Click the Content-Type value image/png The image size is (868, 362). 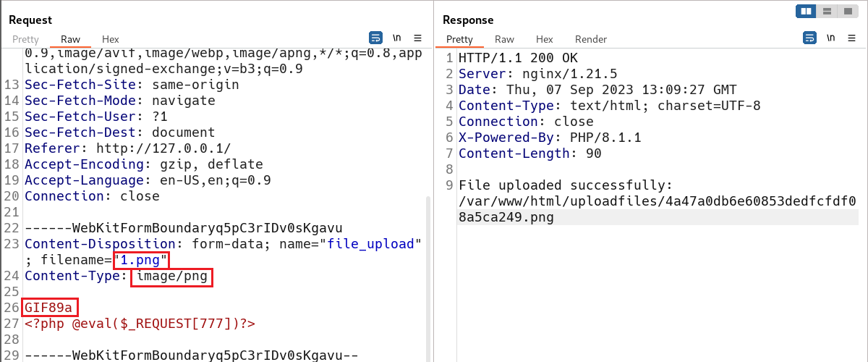click(171, 276)
